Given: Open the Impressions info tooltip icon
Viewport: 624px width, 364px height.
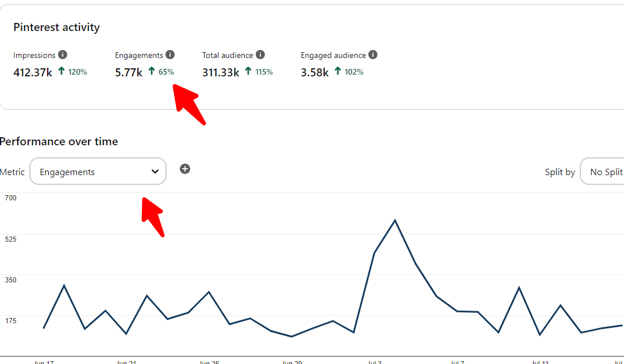Looking at the screenshot, I should pos(63,55).
